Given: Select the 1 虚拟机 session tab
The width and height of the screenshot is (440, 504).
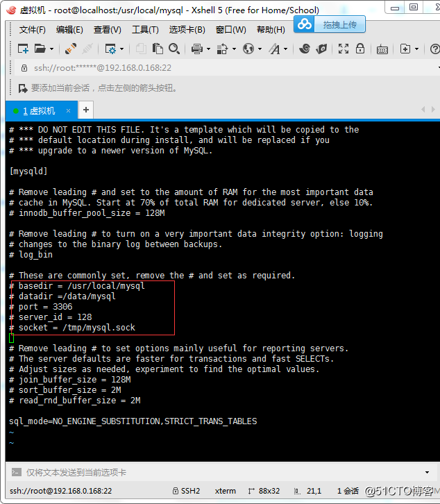Looking at the screenshot, I should coord(42,111).
